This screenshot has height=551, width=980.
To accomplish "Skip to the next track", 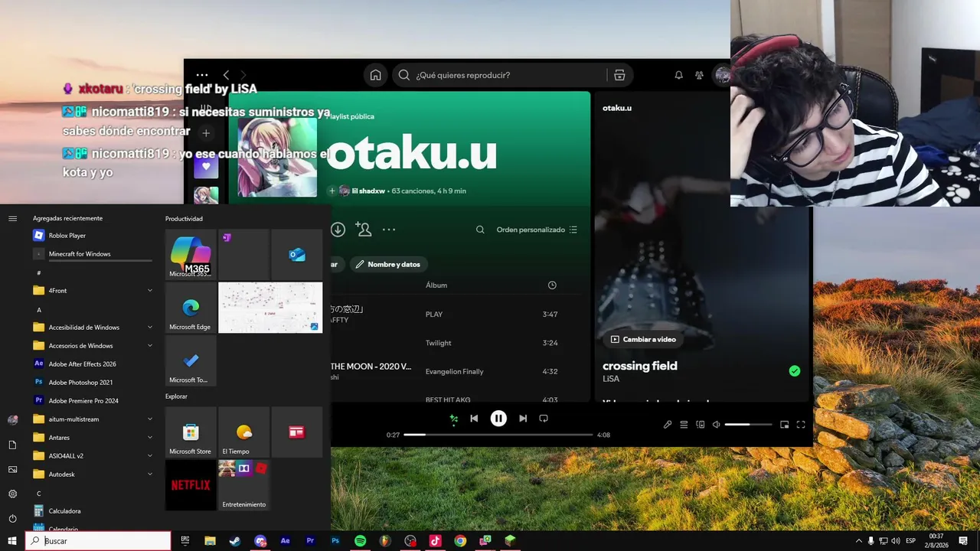I will pyautogui.click(x=523, y=419).
